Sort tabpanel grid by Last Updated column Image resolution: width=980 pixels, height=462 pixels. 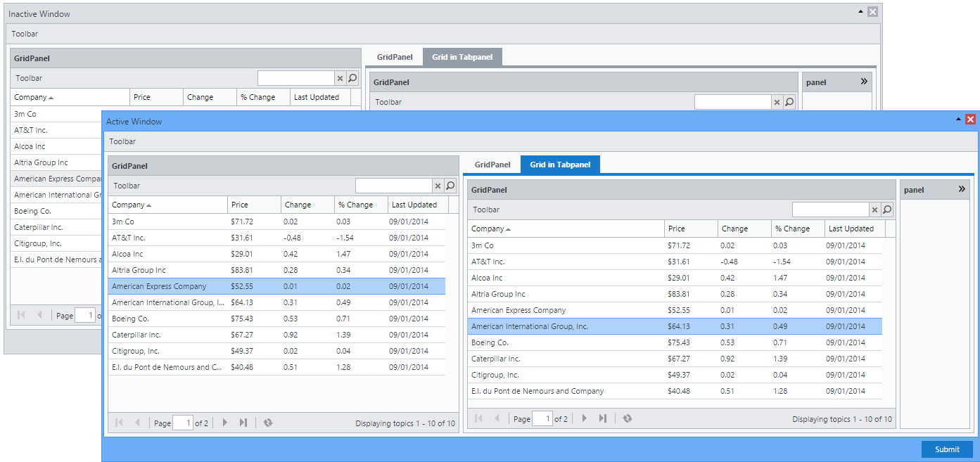pos(853,229)
